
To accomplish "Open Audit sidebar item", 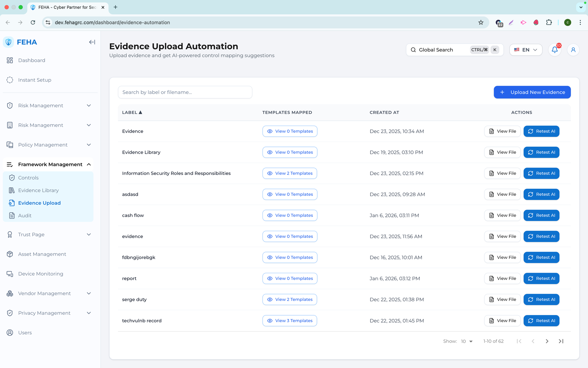I will coord(25,216).
